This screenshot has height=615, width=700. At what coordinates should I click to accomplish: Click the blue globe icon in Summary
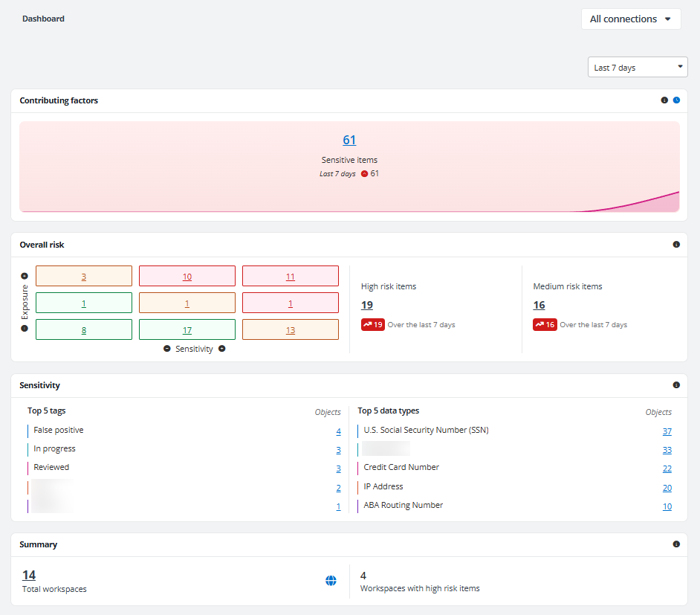pos(331,581)
